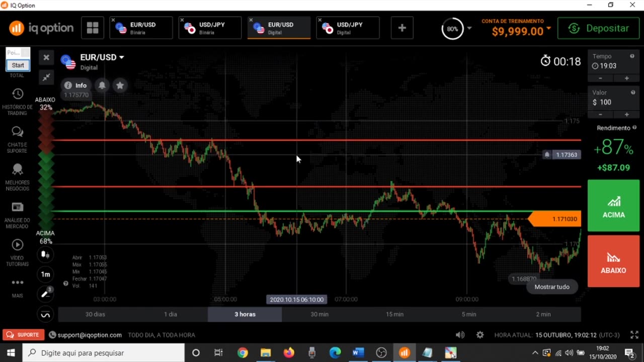This screenshot has height=362, width=644.
Task: Select the 15 min chart range
Action: 394,314
